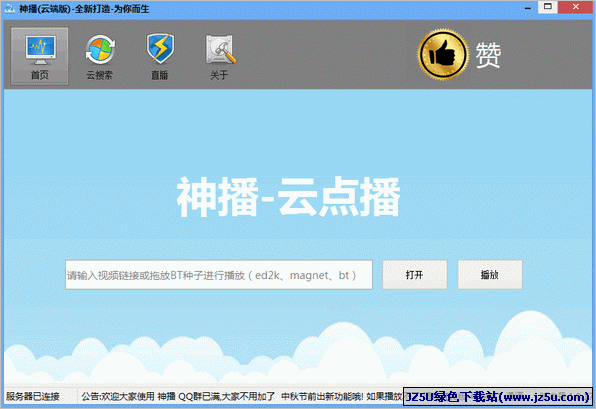Open the 云搜索 cloud search tab
This screenshot has width=596, height=409.
tap(100, 57)
